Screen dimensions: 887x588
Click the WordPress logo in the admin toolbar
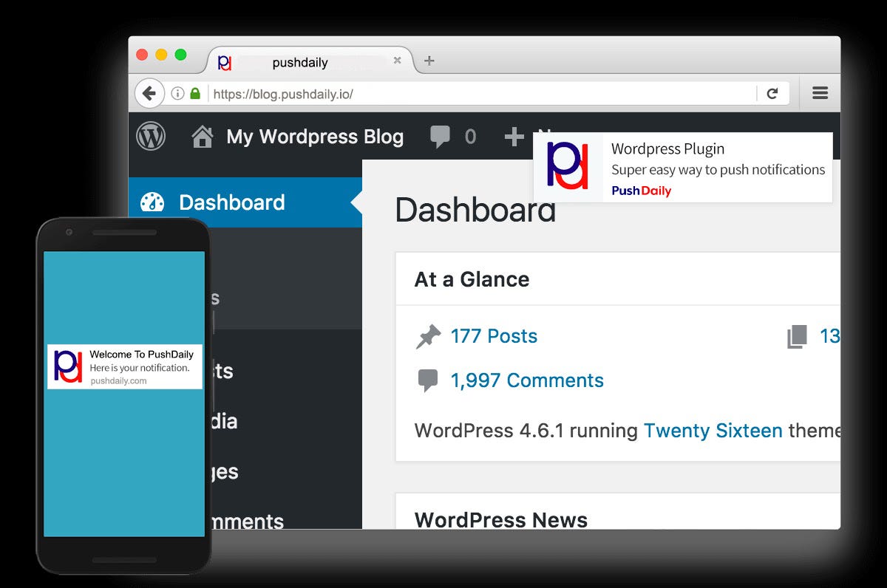pyautogui.click(x=152, y=137)
